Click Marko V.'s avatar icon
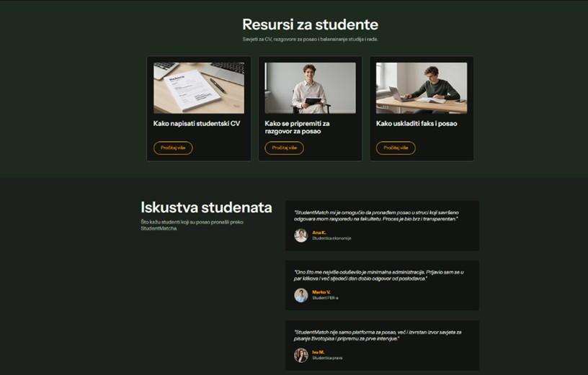Image resolution: width=588 pixels, height=375 pixels. tap(300, 295)
